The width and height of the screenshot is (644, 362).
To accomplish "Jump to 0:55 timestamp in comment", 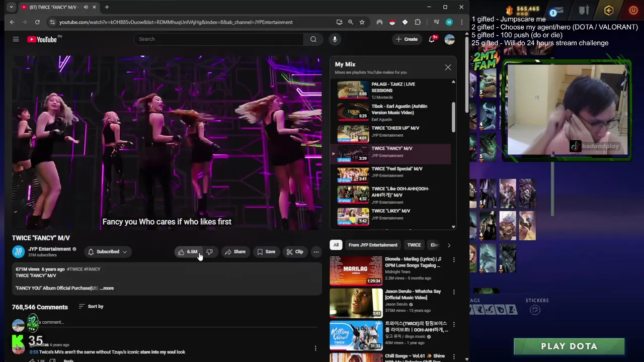I will point(34,352).
